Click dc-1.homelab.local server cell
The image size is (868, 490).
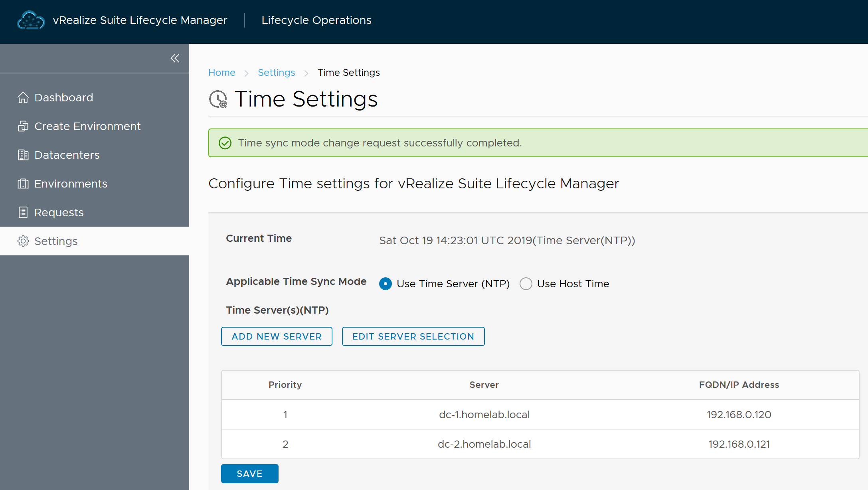click(x=484, y=415)
